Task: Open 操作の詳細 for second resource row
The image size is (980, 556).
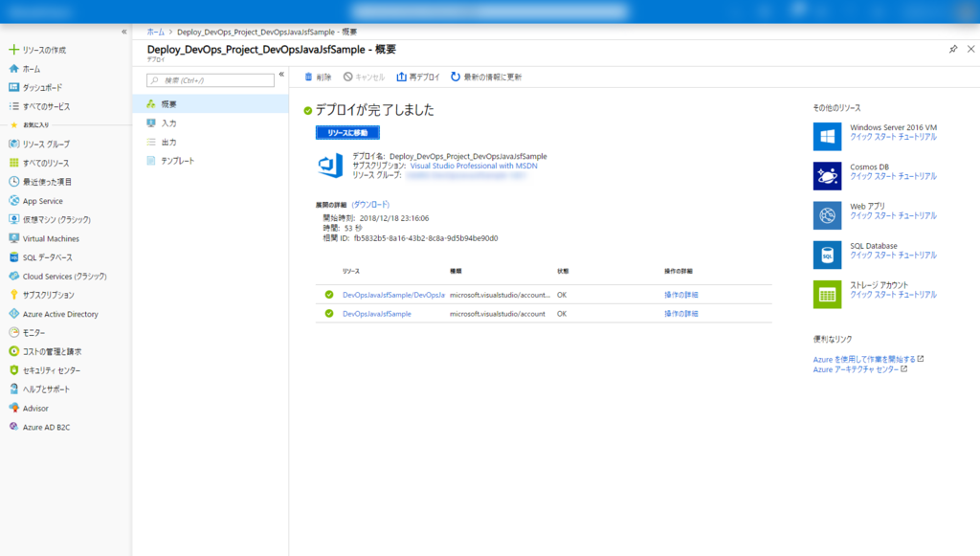Action: [681, 314]
